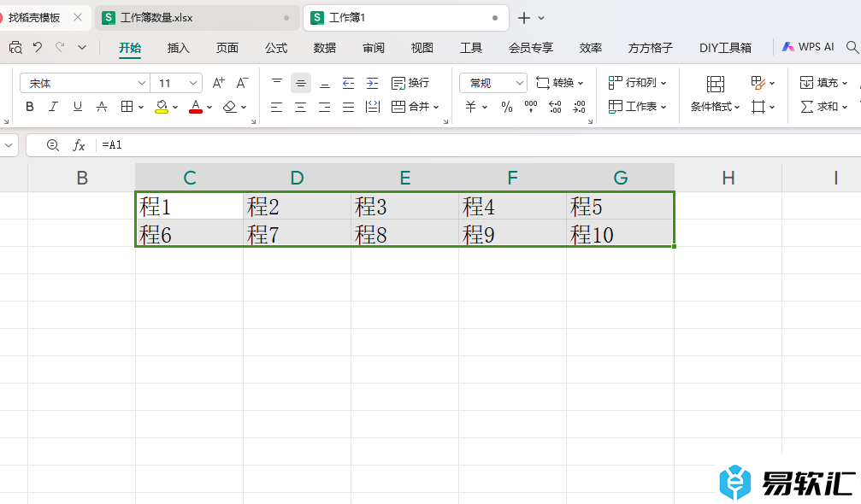861x504 pixels.
Task: Toggle justify alignment
Action: pyautogui.click(x=348, y=107)
